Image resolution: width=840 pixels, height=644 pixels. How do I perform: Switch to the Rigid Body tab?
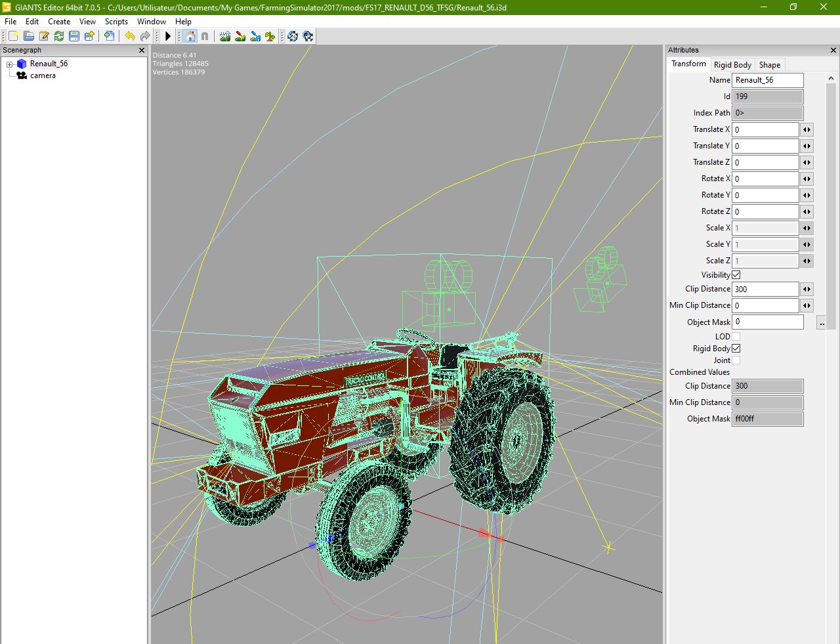pos(732,65)
